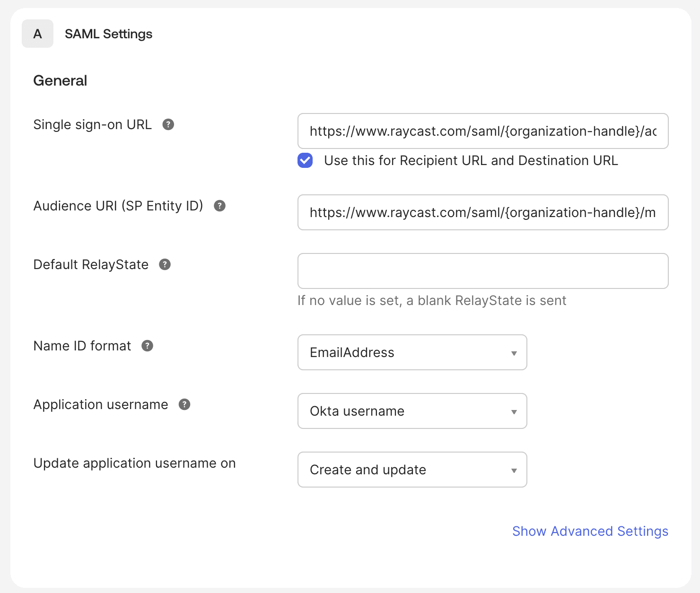
Task: Click the A preview icon beside SAML Settings
Action: tap(37, 34)
